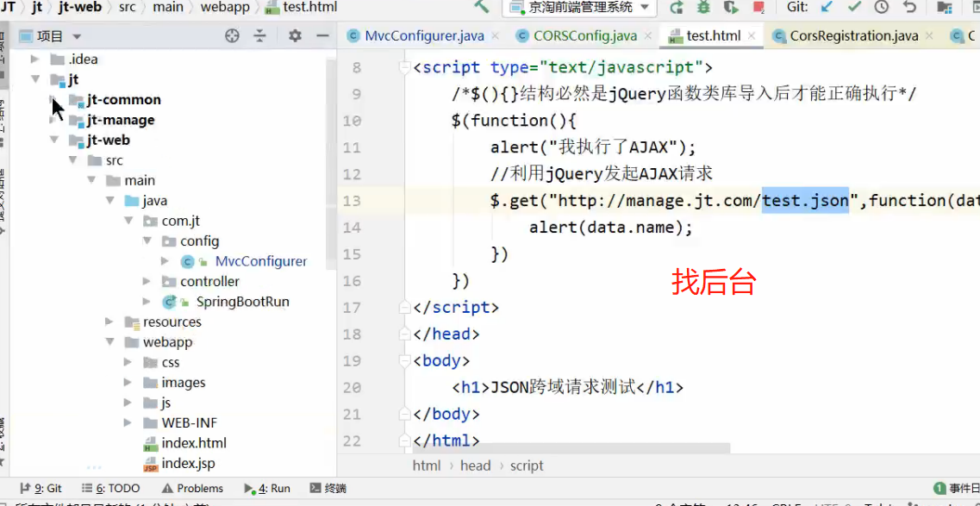Click the green Rerun icon in toolbar
Viewport: 980px width, 506px height.
tap(677, 8)
